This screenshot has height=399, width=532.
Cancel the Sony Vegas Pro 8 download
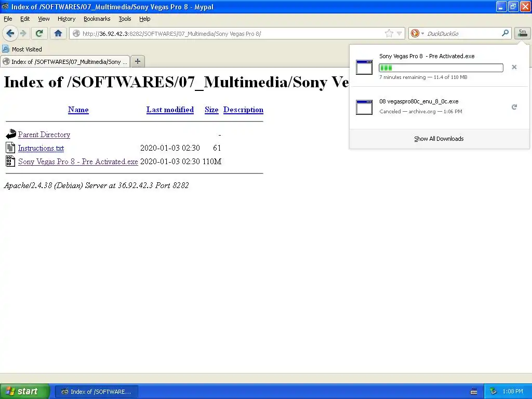[514, 67]
